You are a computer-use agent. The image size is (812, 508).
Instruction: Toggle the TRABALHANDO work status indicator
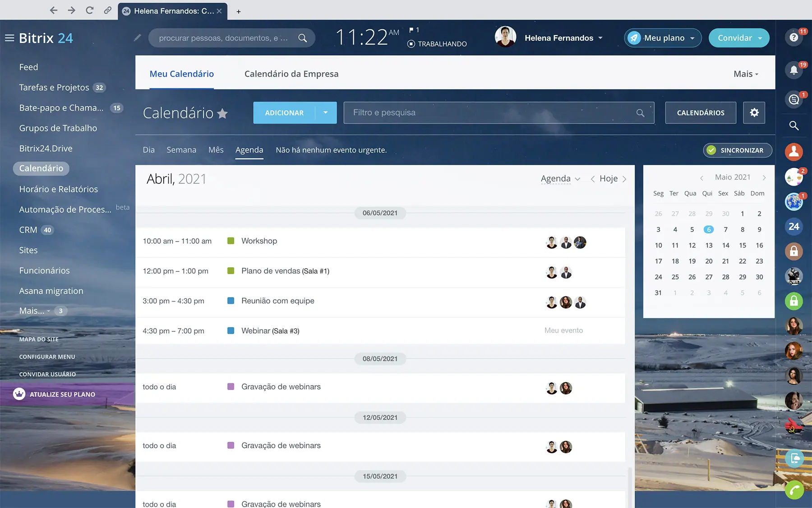437,44
